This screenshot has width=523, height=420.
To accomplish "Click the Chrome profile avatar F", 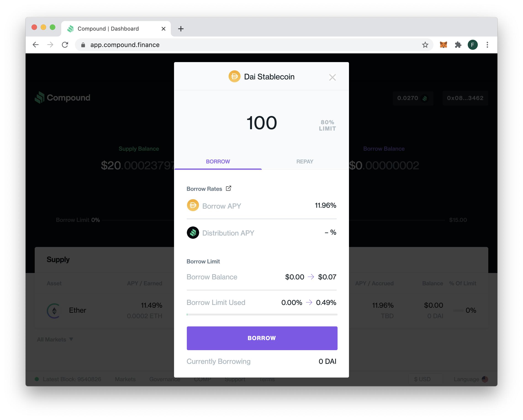I will 472,45.
